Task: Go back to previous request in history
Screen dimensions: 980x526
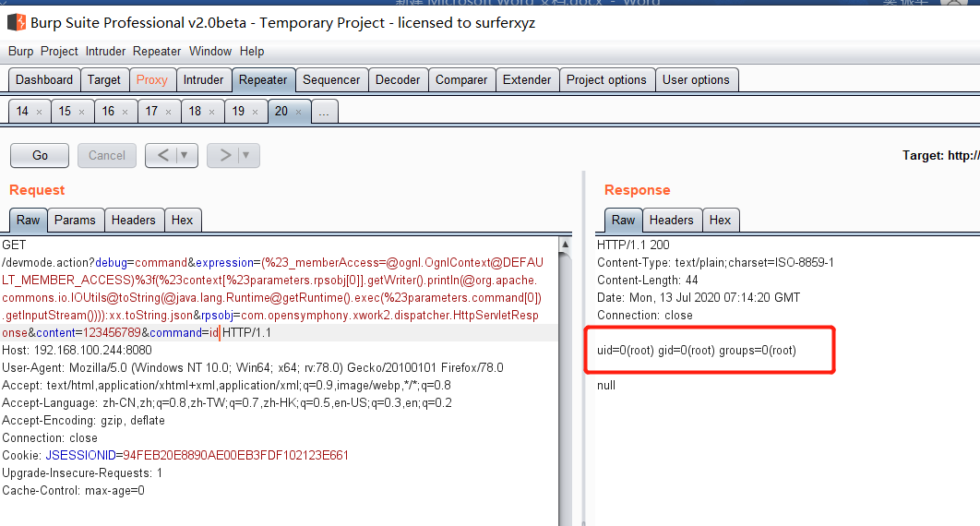Action: click(x=162, y=155)
